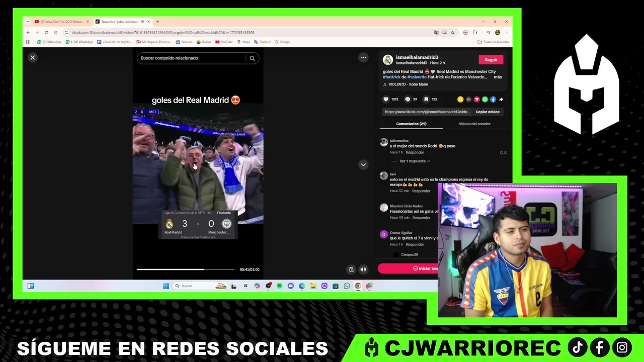The image size is (644, 362).
Task: Toggle video mute speaker icon
Action: pos(363,269)
